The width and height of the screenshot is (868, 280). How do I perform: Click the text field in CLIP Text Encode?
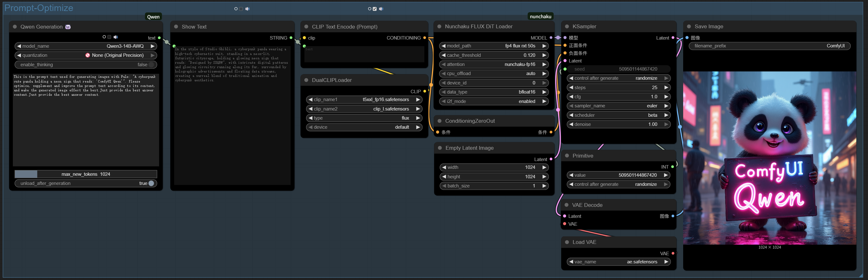point(364,54)
